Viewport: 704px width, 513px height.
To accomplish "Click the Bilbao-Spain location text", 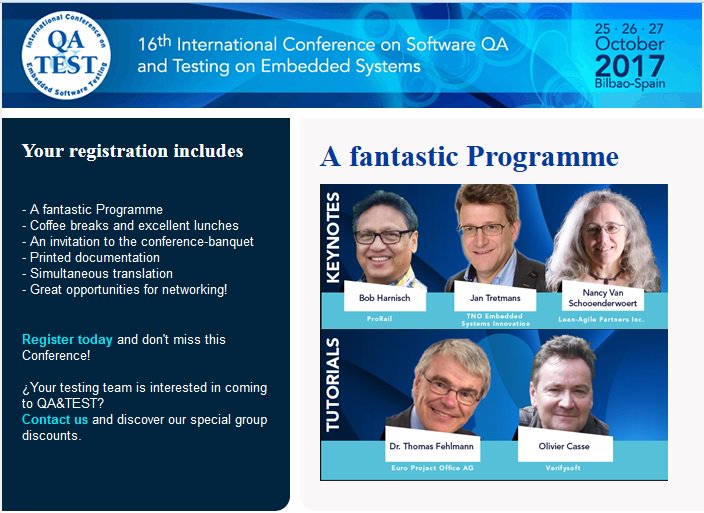I will (x=629, y=83).
